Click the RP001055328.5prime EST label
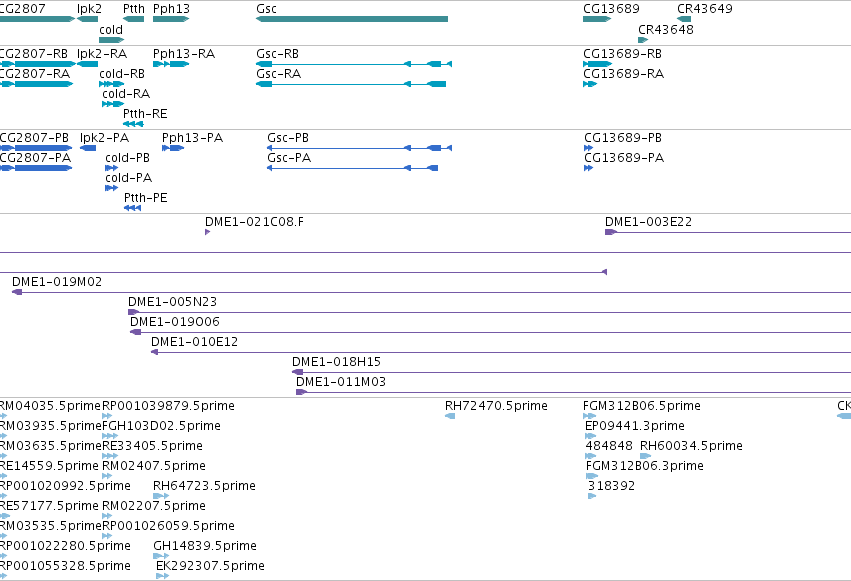851x581 pixels. [x=65, y=566]
